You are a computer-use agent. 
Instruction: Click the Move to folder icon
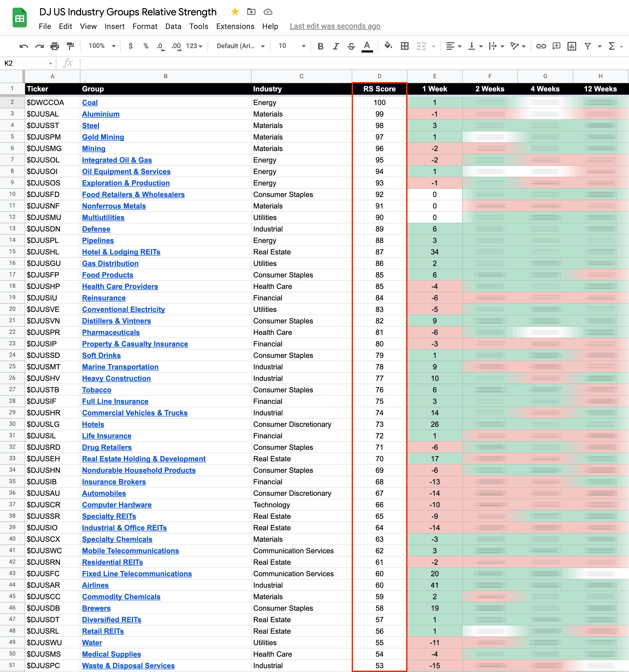tap(251, 12)
